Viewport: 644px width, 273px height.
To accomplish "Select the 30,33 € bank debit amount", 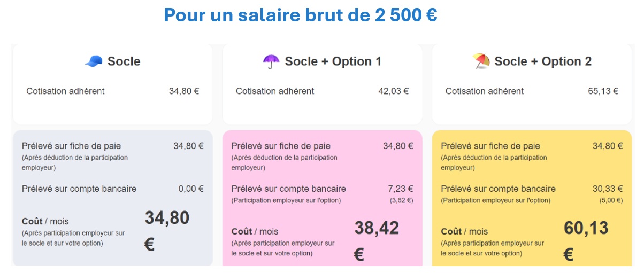I will click(x=607, y=189).
